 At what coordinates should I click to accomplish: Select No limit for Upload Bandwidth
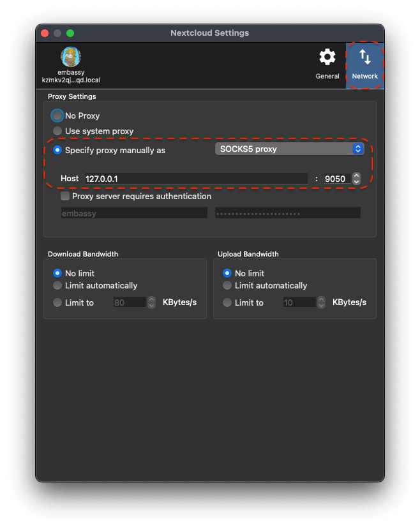(x=227, y=273)
